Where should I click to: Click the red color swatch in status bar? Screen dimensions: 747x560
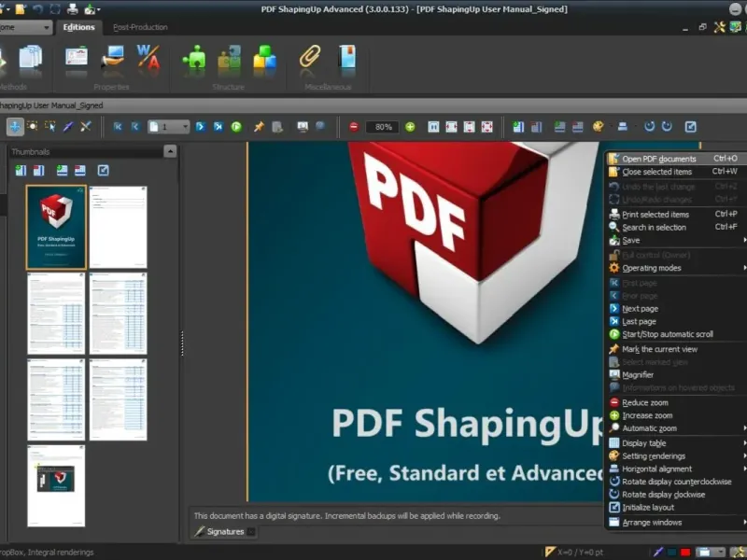click(x=684, y=553)
